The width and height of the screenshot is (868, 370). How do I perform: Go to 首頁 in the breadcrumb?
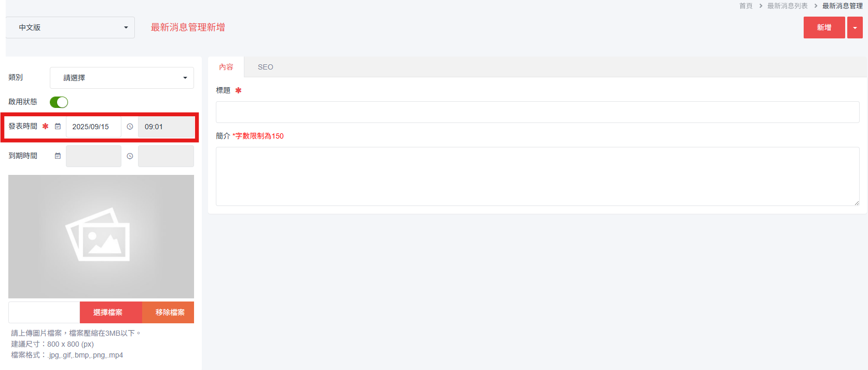click(746, 6)
